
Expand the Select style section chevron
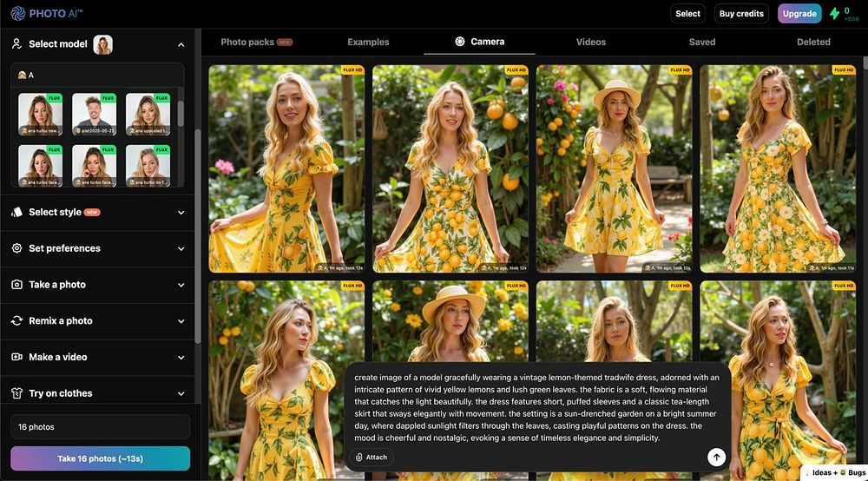pos(181,213)
